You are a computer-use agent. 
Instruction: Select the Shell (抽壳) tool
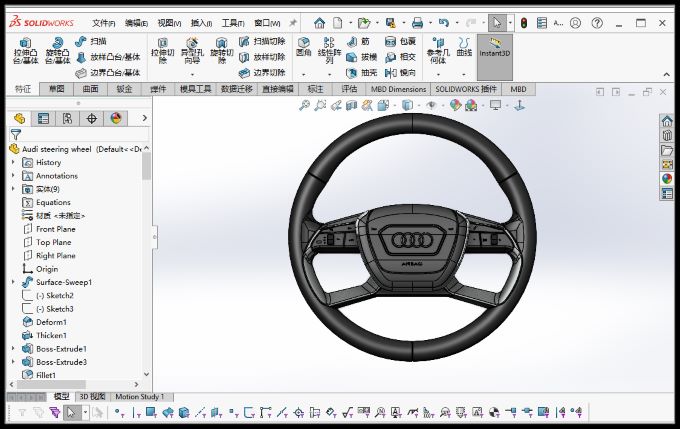(x=362, y=72)
